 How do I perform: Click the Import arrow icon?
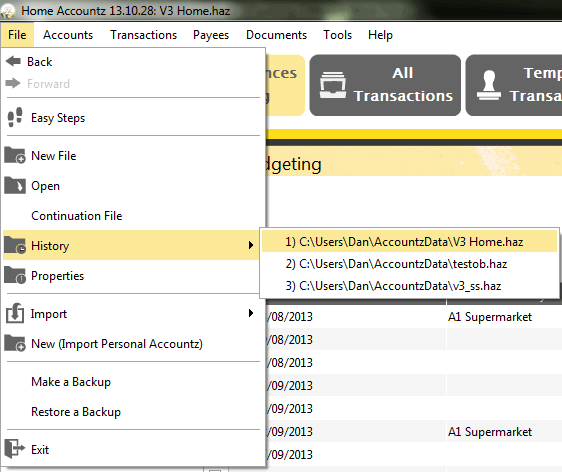pyautogui.click(x=15, y=313)
